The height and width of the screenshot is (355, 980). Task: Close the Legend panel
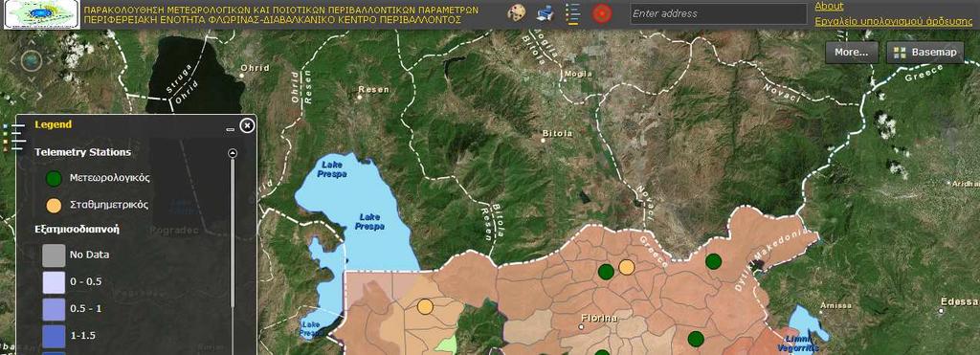(247, 125)
